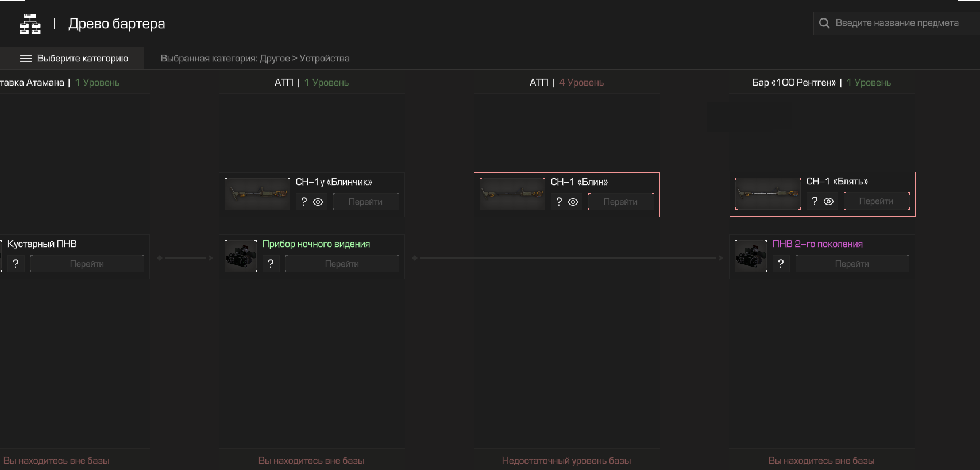The height and width of the screenshot is (470, 980).
Task: Open the Выберите категорию menu
Action: [72, 59]
